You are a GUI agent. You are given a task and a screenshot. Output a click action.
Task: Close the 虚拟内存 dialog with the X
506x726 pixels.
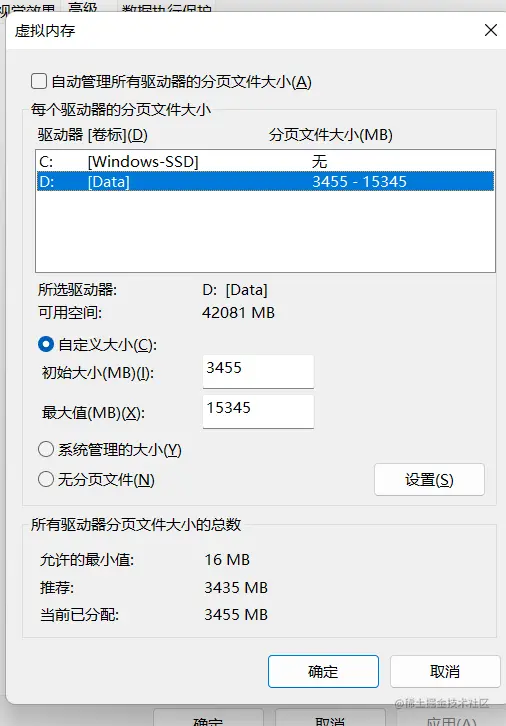[x=491, y=30]
